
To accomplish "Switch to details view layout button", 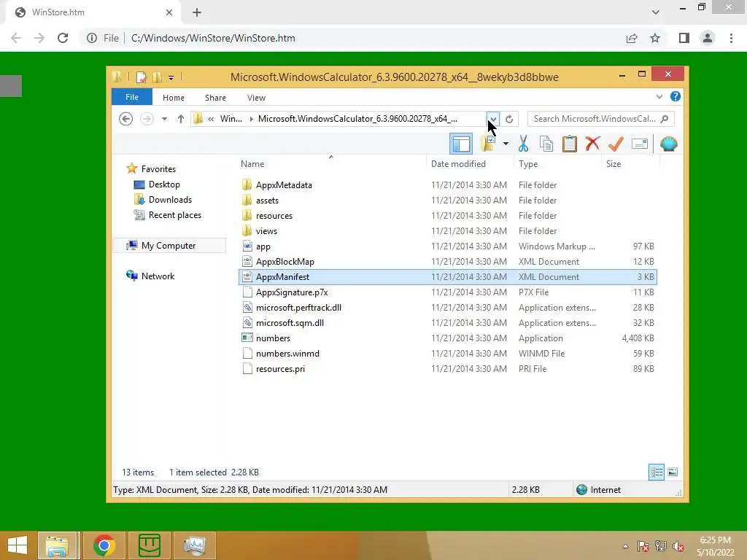I will (657, 472).
